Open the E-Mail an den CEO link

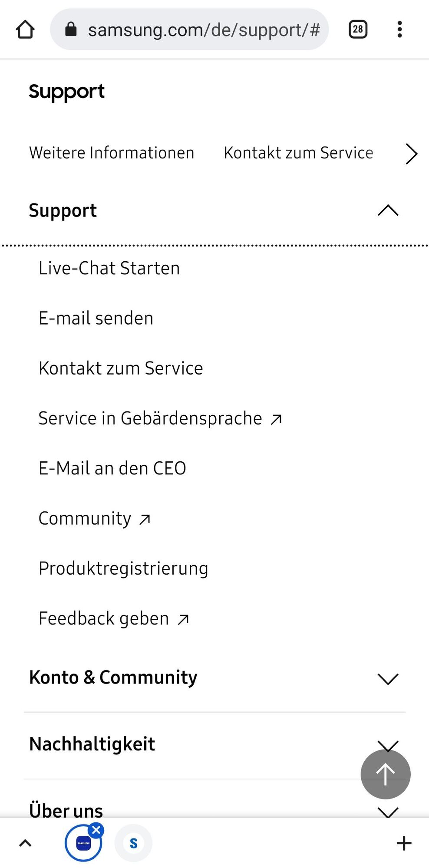click(x=112, y=468)
